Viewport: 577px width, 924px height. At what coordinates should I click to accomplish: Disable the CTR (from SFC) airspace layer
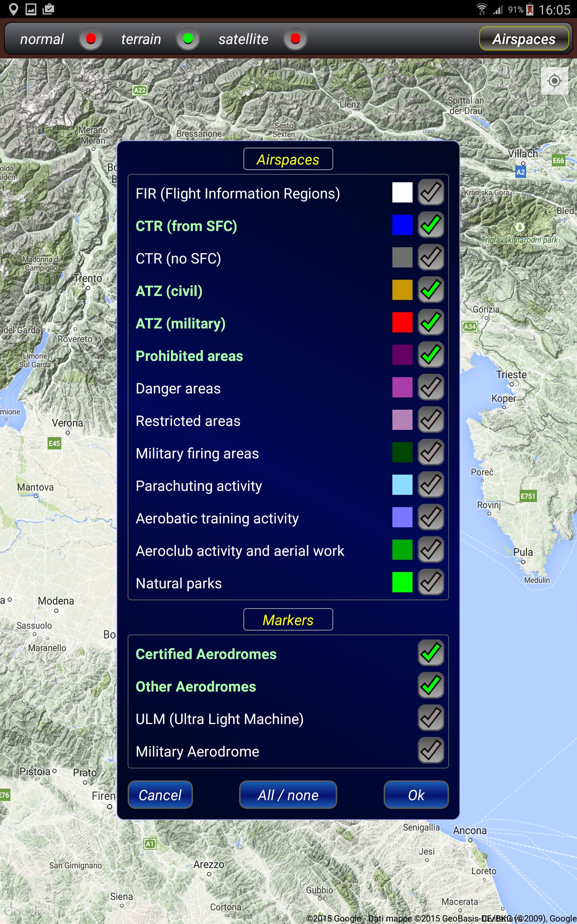(x=431, y=225)
